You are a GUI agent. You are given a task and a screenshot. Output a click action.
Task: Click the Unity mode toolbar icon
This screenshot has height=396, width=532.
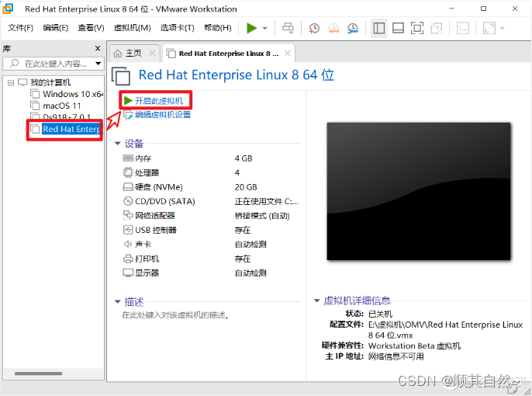pos(437,28)
